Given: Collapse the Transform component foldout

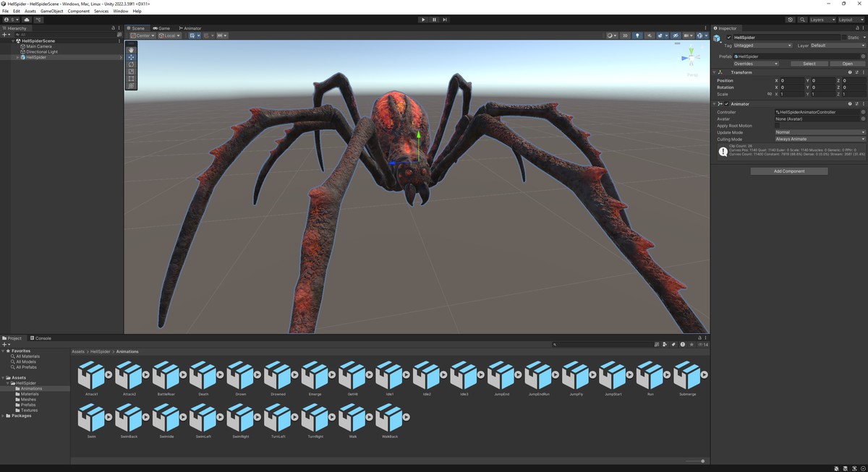Looking at the screenshot, I should click(714, 72).
